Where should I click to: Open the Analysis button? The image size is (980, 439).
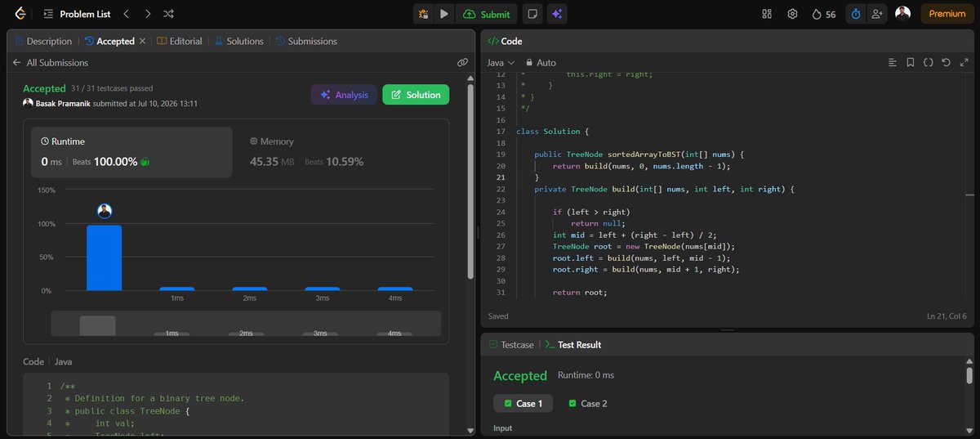click(x=344, y=95)
